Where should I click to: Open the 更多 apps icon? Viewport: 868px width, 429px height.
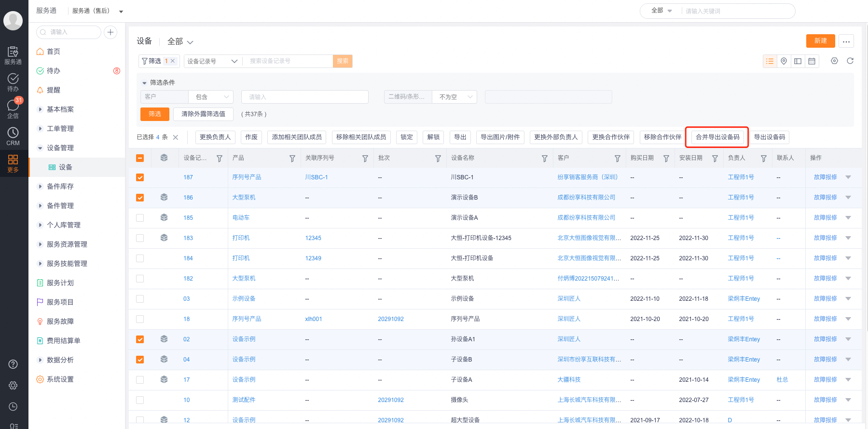[x=13, y=163]
